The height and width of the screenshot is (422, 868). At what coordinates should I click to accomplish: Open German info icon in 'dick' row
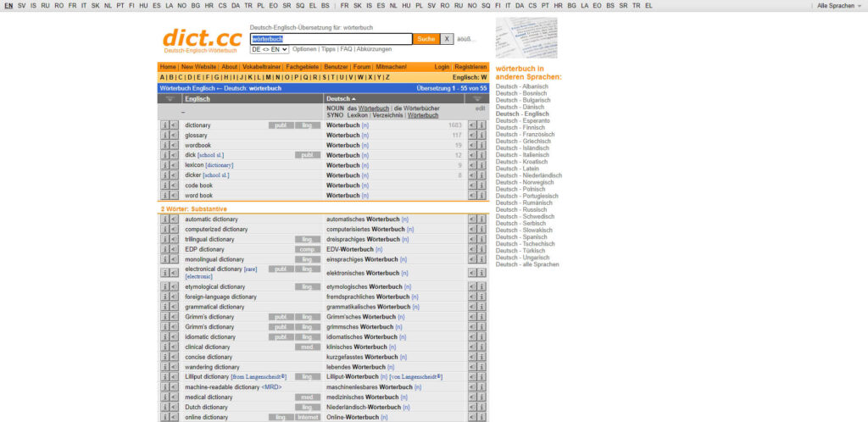click(x=481, y=155)
